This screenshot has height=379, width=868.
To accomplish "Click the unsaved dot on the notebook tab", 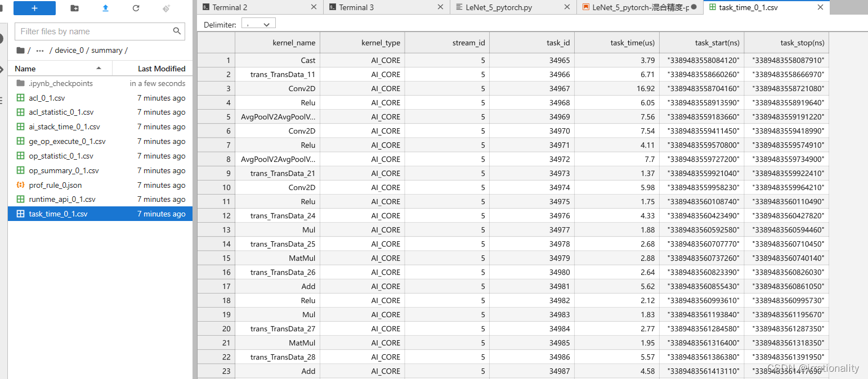I will (693, 7).
